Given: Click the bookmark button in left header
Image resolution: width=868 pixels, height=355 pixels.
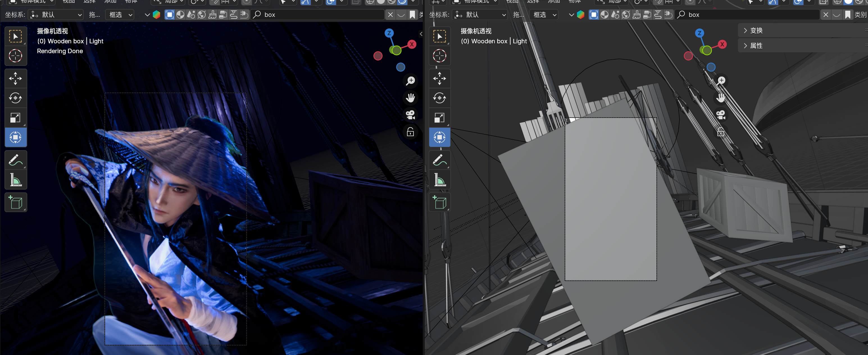Looking at the screenshot, I should tap(412, 15).
